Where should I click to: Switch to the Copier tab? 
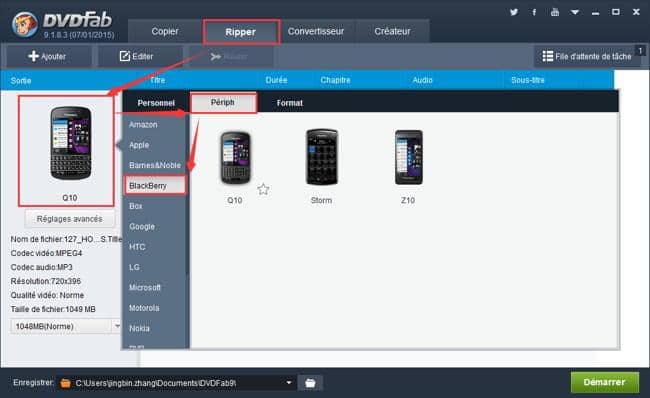click(165, 32)
